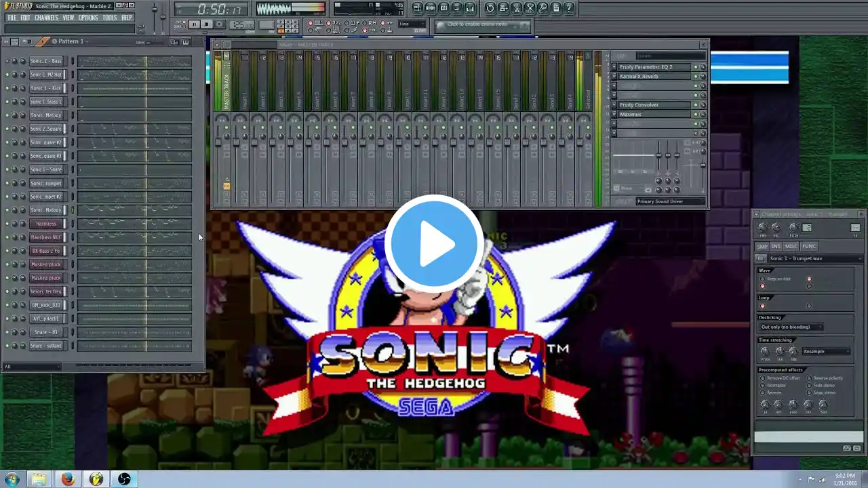The image size is (868, 488).
Task: Click the project info document toolbar icon
Action: tap(556, 8)
